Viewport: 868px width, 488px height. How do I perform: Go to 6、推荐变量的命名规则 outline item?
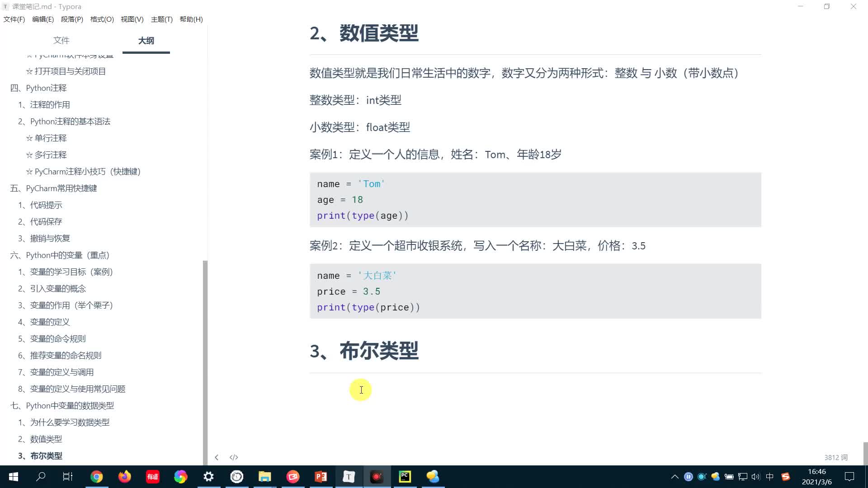click(x=60, y=356)
